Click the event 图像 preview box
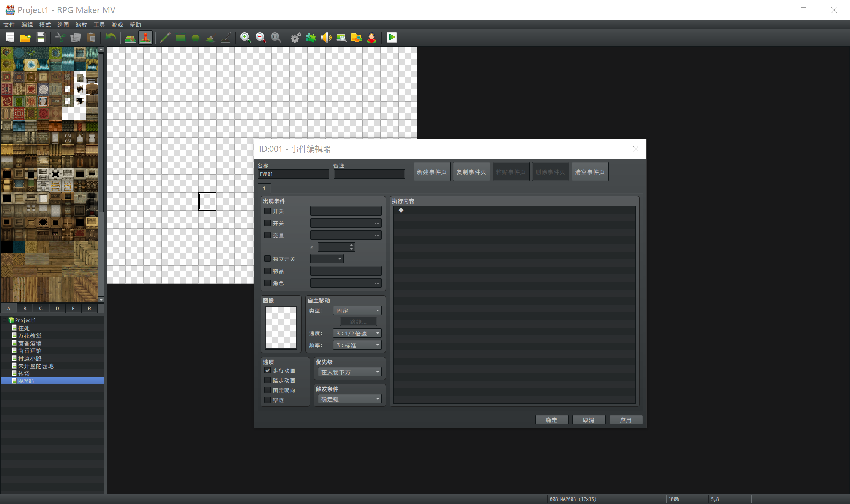Image resolution: width=850 pixels, height=504 pixels. point(281,328)
